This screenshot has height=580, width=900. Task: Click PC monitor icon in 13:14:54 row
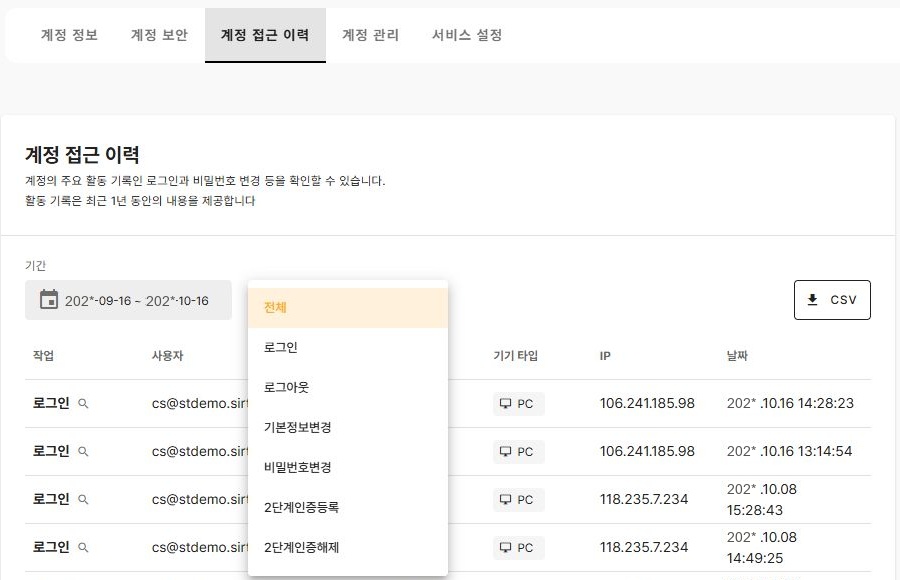505,452
